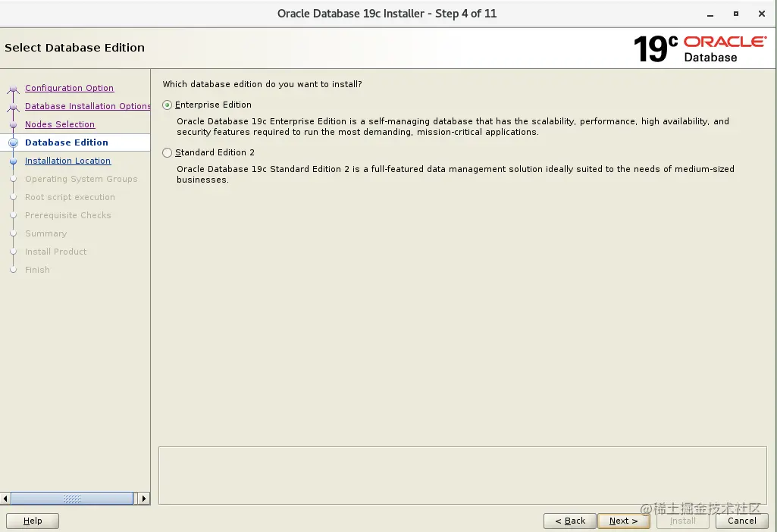Viewport: 777px width, 532px height.
Task: Return to the Nodes Selection step
Action: point(60,124)
